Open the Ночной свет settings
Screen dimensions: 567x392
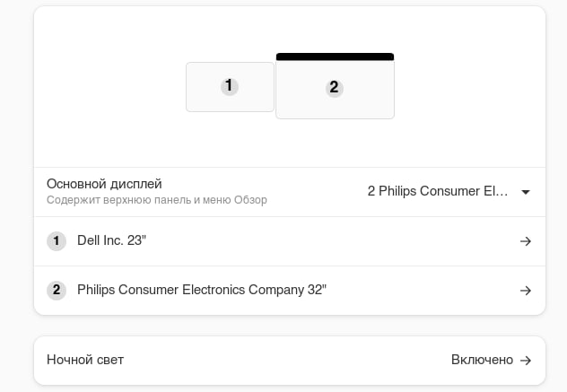pos(85,360)
